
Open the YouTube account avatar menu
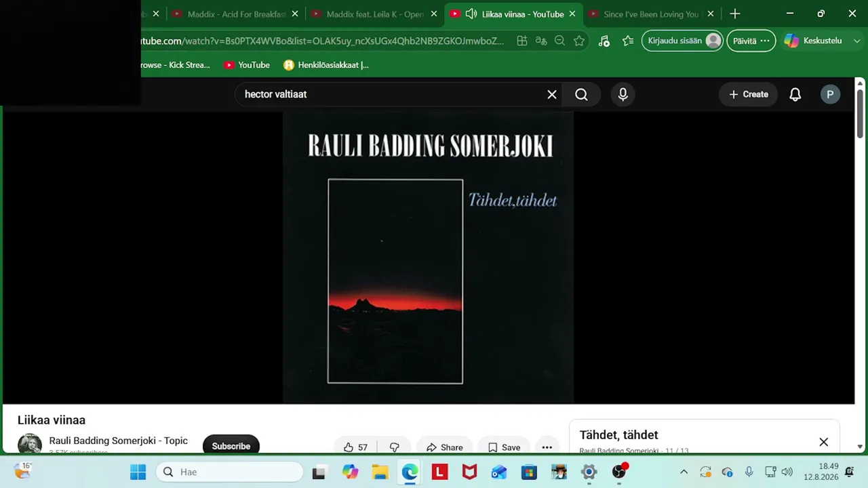tap(830, 95)
